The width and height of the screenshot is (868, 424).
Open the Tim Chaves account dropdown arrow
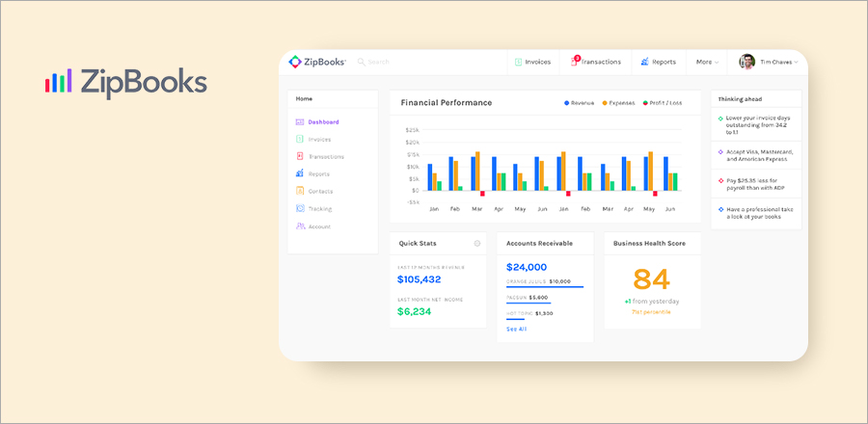(796, 63)
